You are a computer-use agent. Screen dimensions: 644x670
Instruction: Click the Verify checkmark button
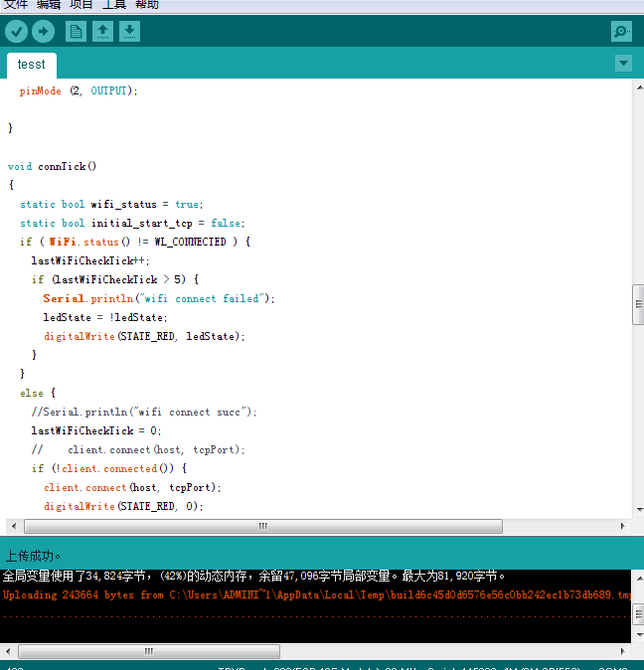(x=16, y=31)
